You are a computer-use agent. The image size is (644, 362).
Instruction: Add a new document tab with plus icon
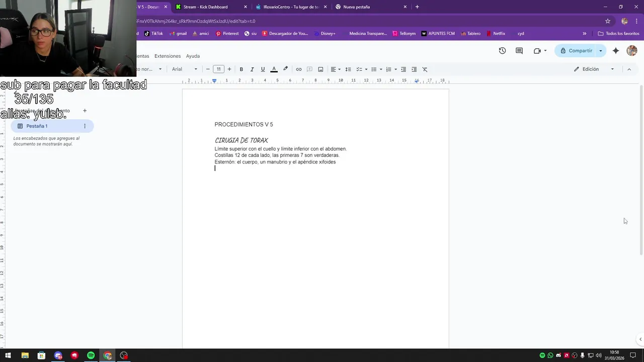click(85, 111)
